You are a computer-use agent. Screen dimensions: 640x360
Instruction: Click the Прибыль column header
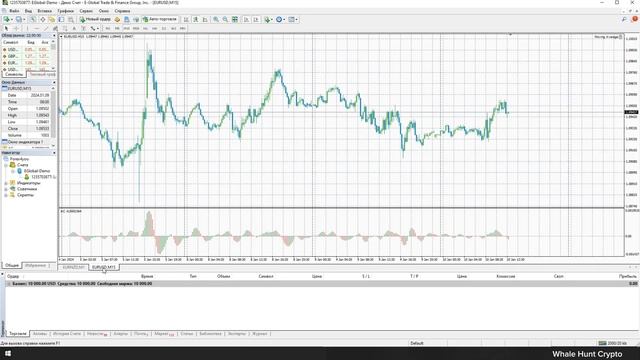[x=628, y=276]
